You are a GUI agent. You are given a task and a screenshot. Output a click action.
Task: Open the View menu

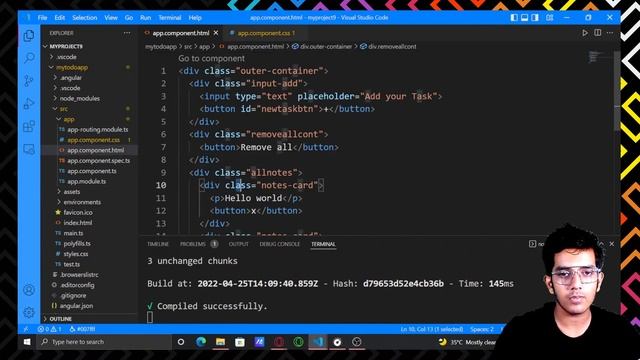pyautogui.click(x=111, y=18)
